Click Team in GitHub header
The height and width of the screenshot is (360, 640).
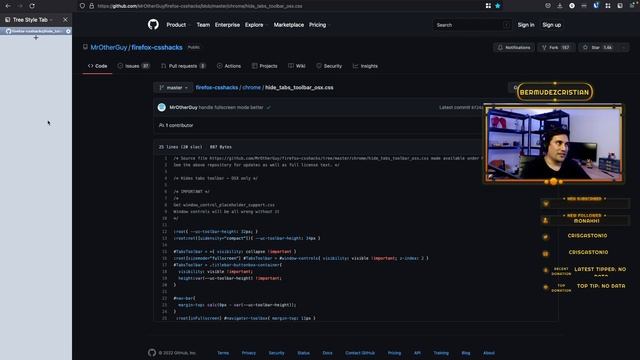point(203,25)
